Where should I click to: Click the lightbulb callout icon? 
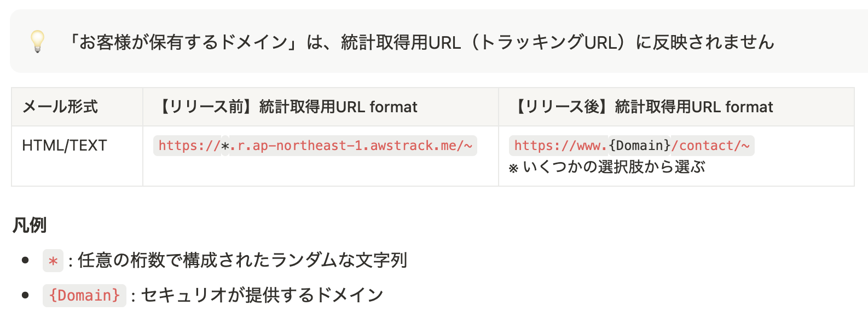[x=37, y=42]
